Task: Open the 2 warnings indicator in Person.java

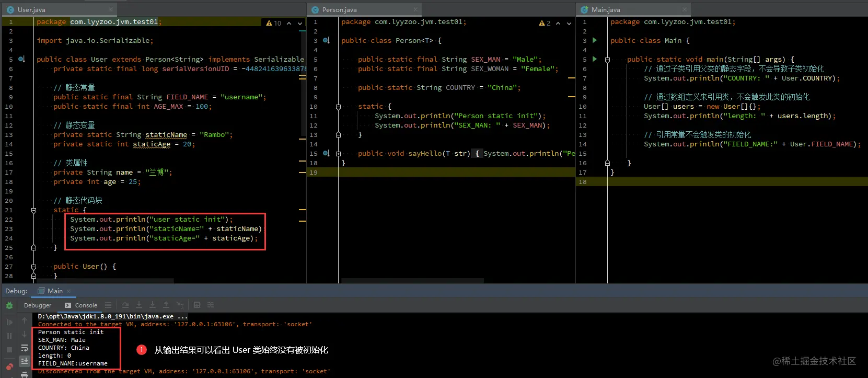Action: pyautogui.click(x=545, y=23)
